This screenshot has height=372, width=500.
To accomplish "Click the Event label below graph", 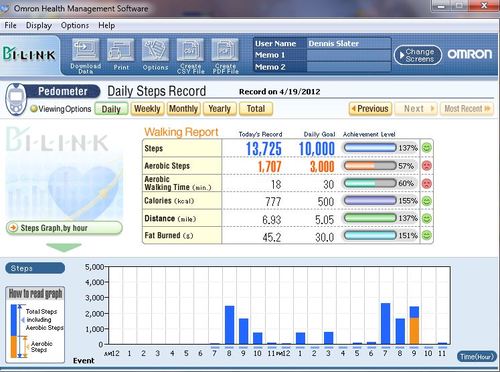I will click(x=84, y=360).
